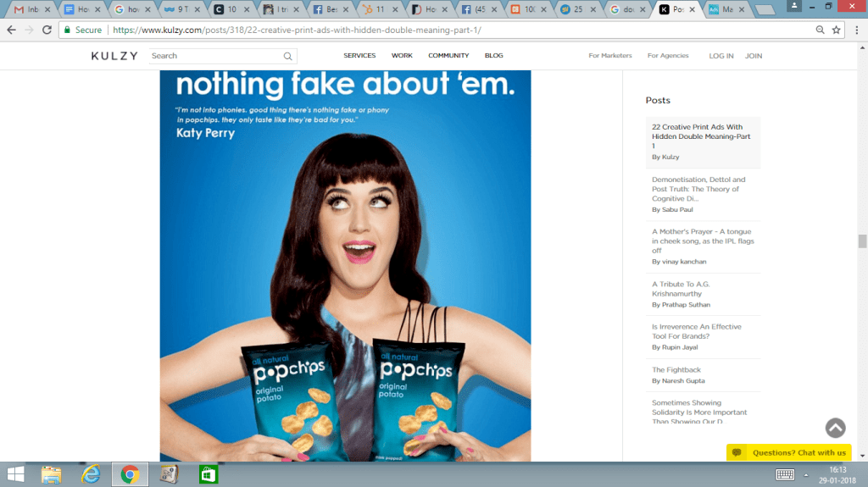Screen dimensions: 868x487
Task: Open the WORK menu item
Action: click(x=402, y=55)
